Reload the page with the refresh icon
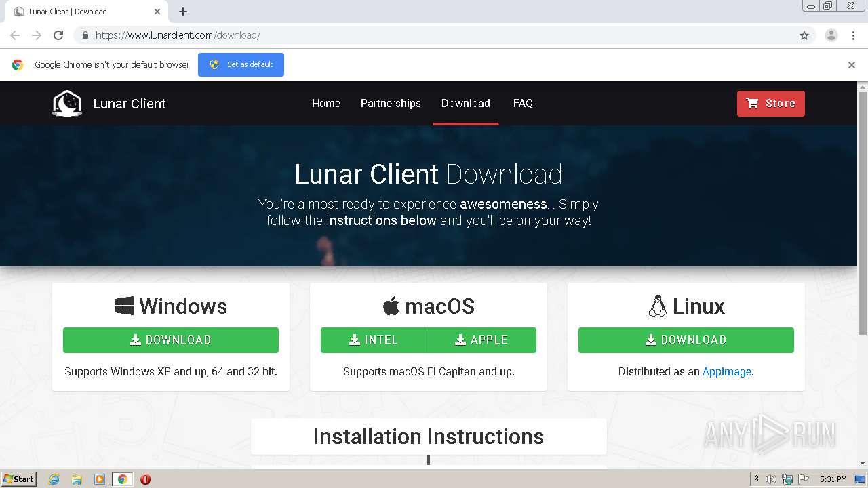This screenshot has height=488, width=868. click(58, 35)
